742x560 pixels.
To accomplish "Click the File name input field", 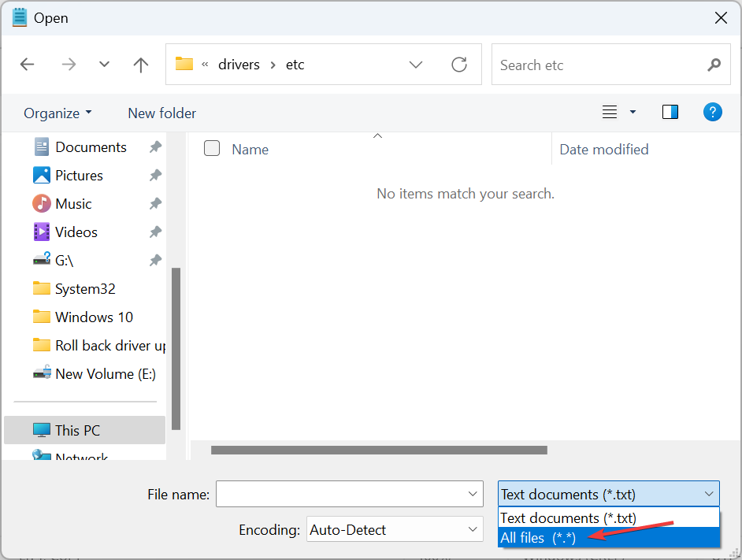I will (340, 495).
